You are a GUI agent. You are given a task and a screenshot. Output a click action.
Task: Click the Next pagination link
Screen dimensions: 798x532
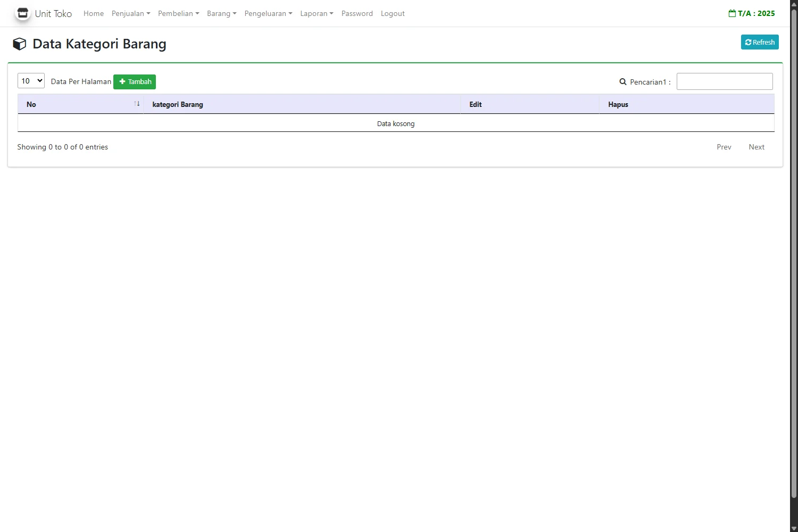click(757, 147)
